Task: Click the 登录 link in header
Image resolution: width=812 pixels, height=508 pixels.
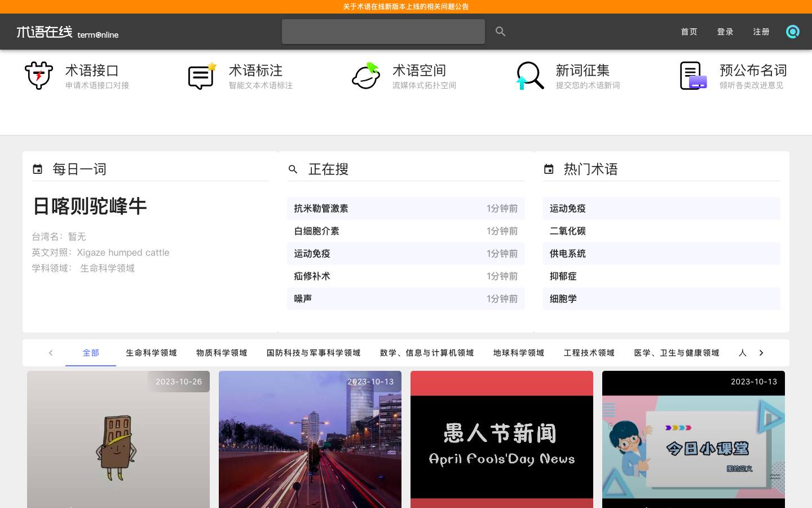Action: (725, 32)
